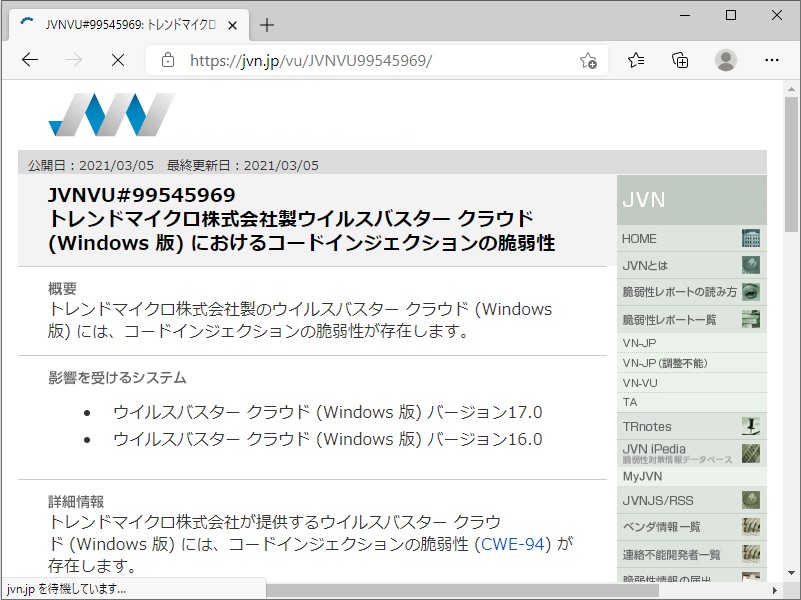Click the back navigation arrow
Viewport: 801px width, 600px height.
30,60
